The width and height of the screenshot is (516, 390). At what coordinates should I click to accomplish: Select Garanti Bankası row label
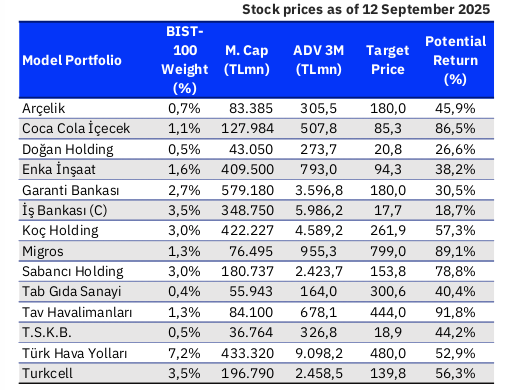coord(71,190)
